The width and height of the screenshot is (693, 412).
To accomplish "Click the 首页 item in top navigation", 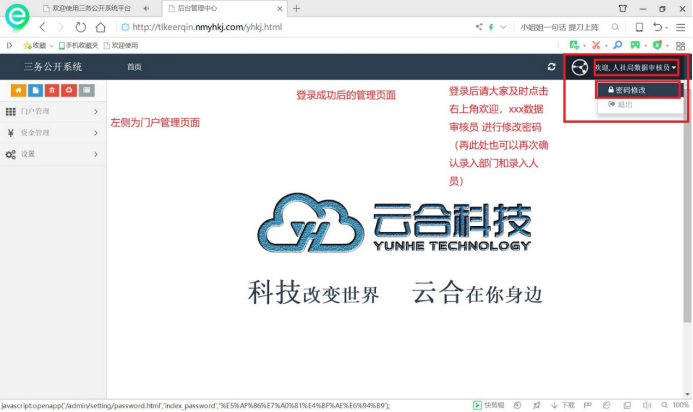I will (134, 67).
